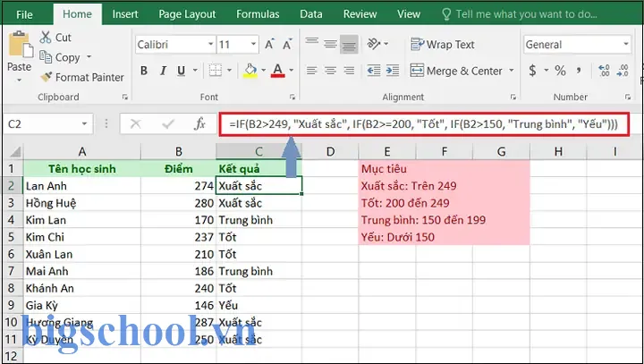Increase indent
The height and width of the screenshot is (364, 644).
point(393,71)
